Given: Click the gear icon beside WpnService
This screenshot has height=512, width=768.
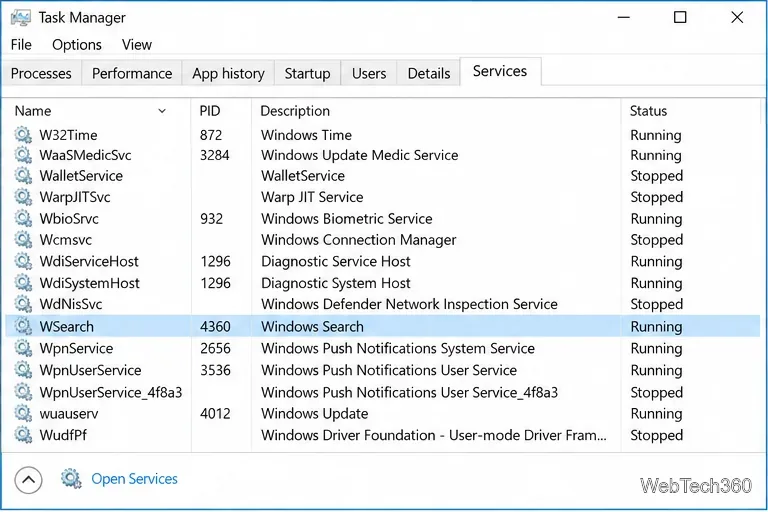Looking at the screenshot, I should (x=23, y=348).
